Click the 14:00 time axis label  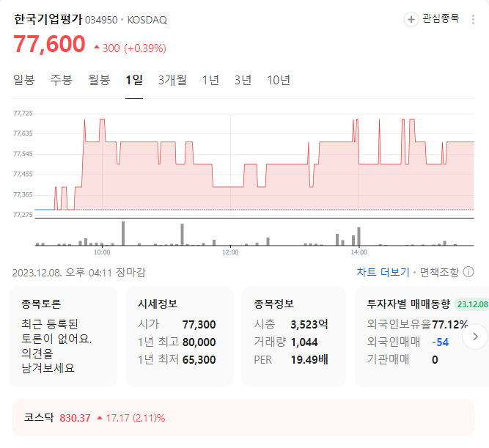pos(359,252)
